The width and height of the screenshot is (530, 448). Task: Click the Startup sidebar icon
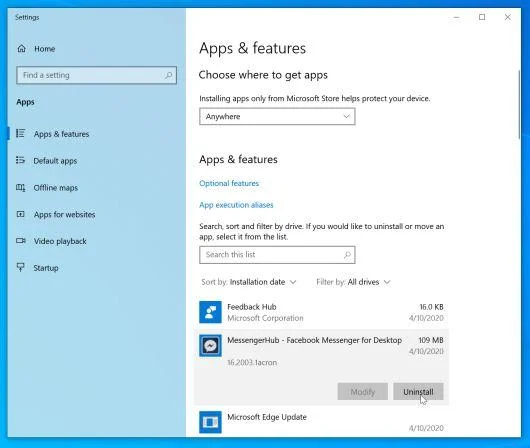[x=21, y=267]
